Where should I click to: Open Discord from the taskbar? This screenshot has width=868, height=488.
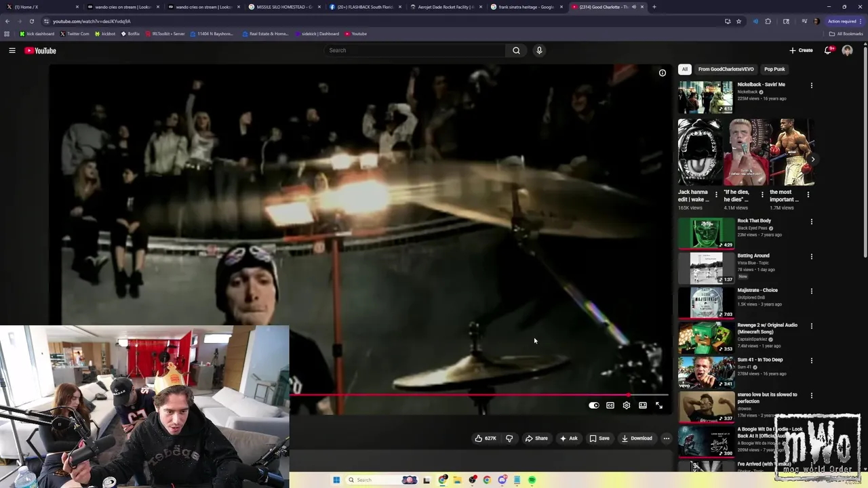pos(502,480)
